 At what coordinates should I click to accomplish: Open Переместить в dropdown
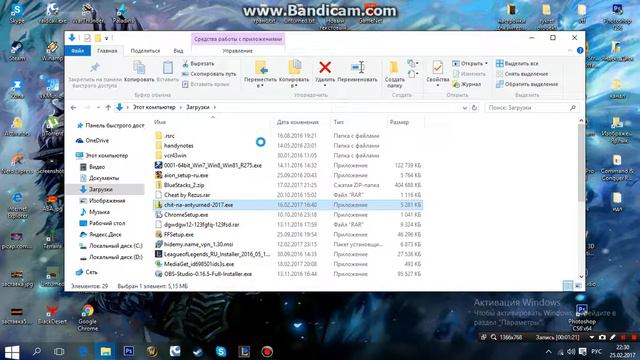tap(260, 74)
